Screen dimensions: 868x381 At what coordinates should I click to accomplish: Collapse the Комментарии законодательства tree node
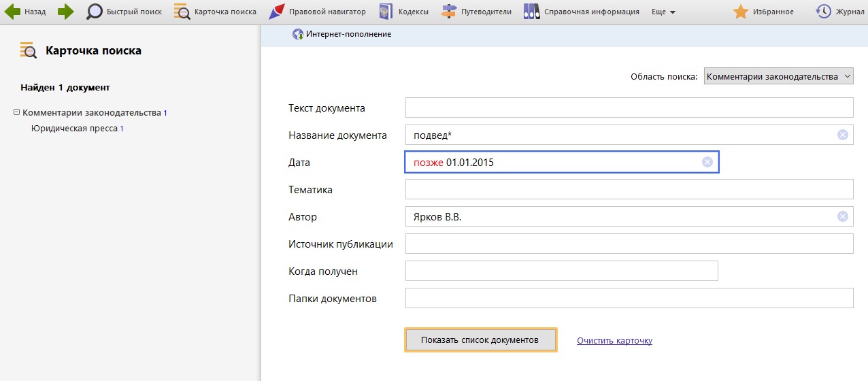click(x=16, y=112)
